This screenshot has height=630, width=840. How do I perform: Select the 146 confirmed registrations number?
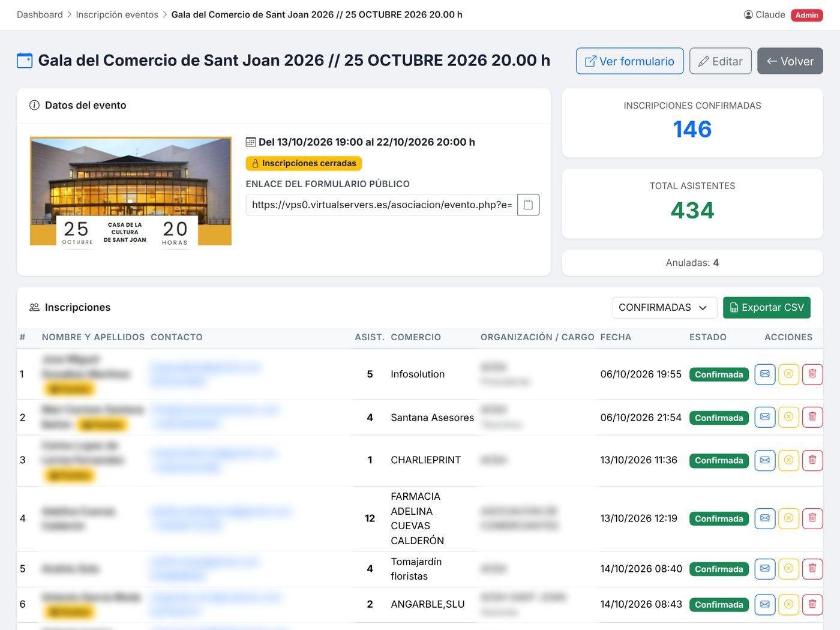(692, 130)
